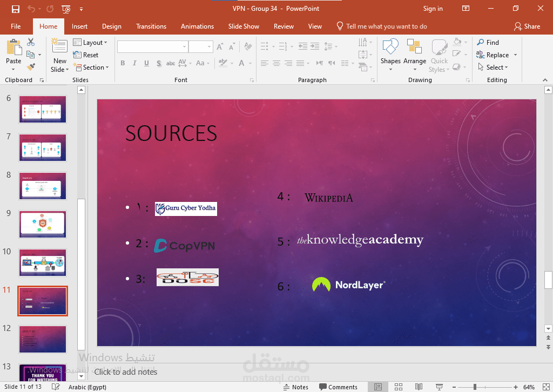Open the Section dropdown
The height and width of the screenshot is (392, 553).
point(91,67)
